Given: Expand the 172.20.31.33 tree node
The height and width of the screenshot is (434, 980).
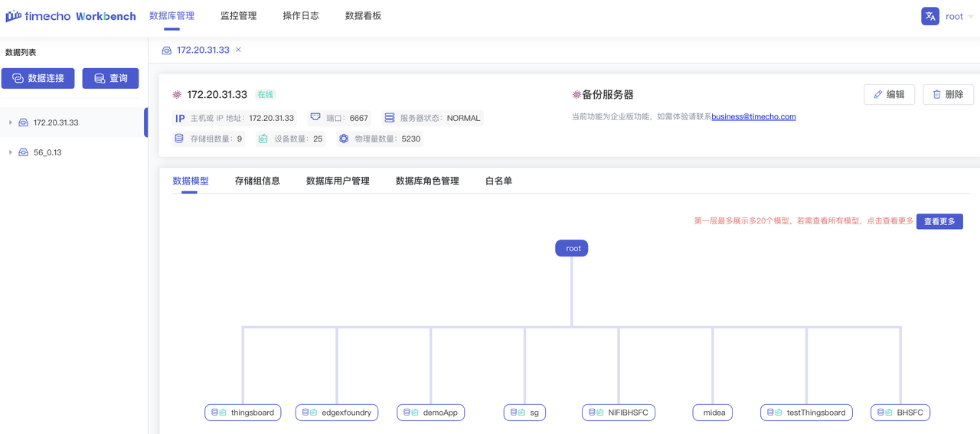Looking at the screenshot, I should (x=11, y=122).
